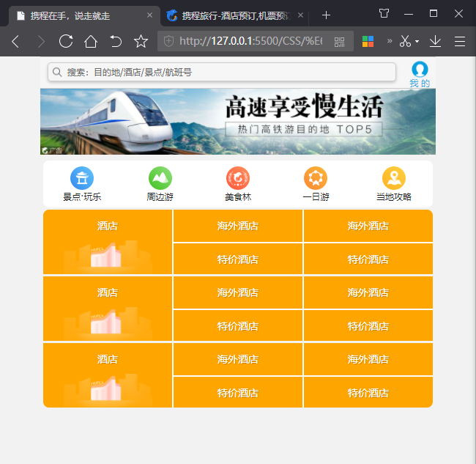Click the magnifier icon in search box

click(x=57, y=72)
